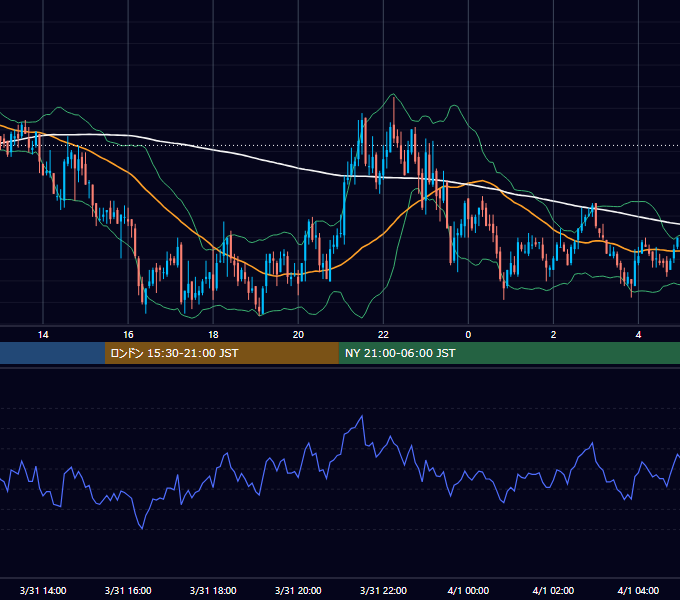680x600 pixels.
Task: Click the 14 hour axis label
Action: [43, 335]
